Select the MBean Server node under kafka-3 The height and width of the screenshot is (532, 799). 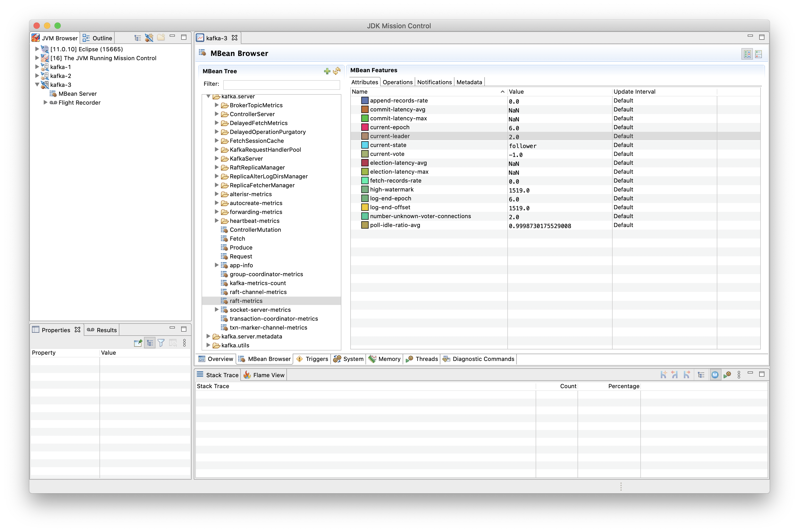[77, 94]
